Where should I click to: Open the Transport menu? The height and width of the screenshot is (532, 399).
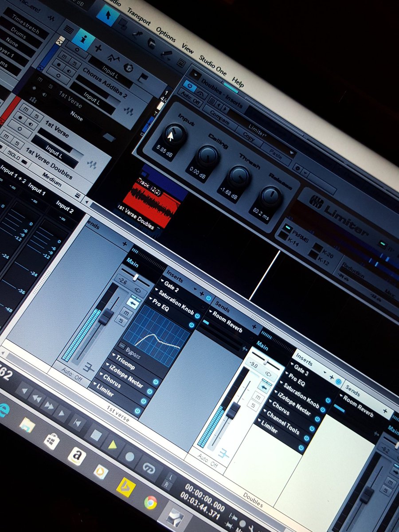(139, 17)
